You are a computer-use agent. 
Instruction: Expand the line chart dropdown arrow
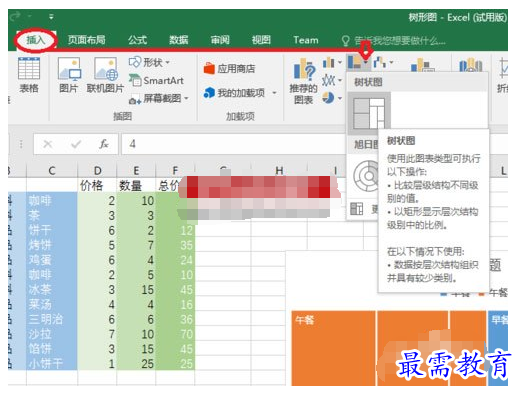pos(340,80)
